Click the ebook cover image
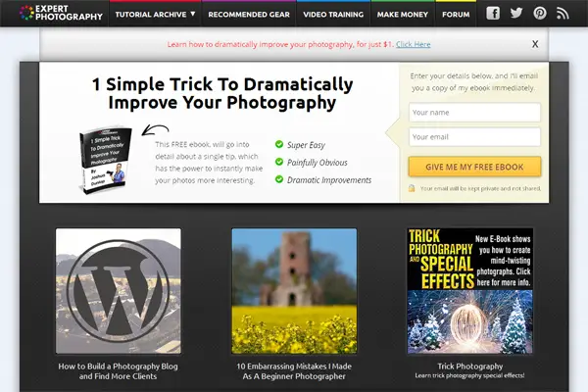The height and width of the screenshot is (392, 588). 106,161
